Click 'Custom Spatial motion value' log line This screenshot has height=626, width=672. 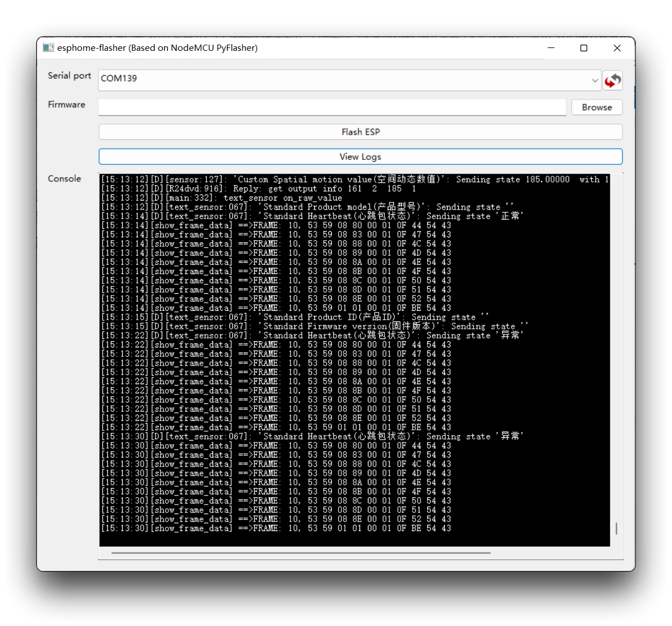coord(355,180)
